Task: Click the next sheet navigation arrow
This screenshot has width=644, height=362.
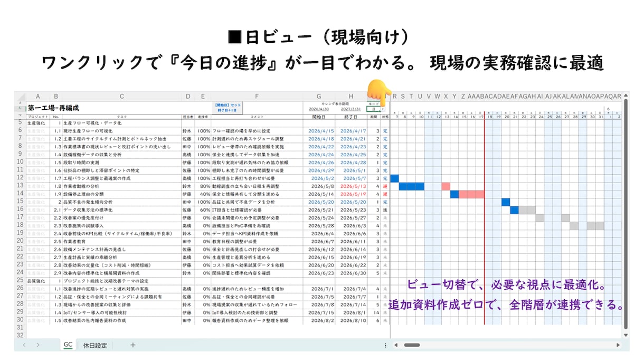Action: click(x=37, y=345)
